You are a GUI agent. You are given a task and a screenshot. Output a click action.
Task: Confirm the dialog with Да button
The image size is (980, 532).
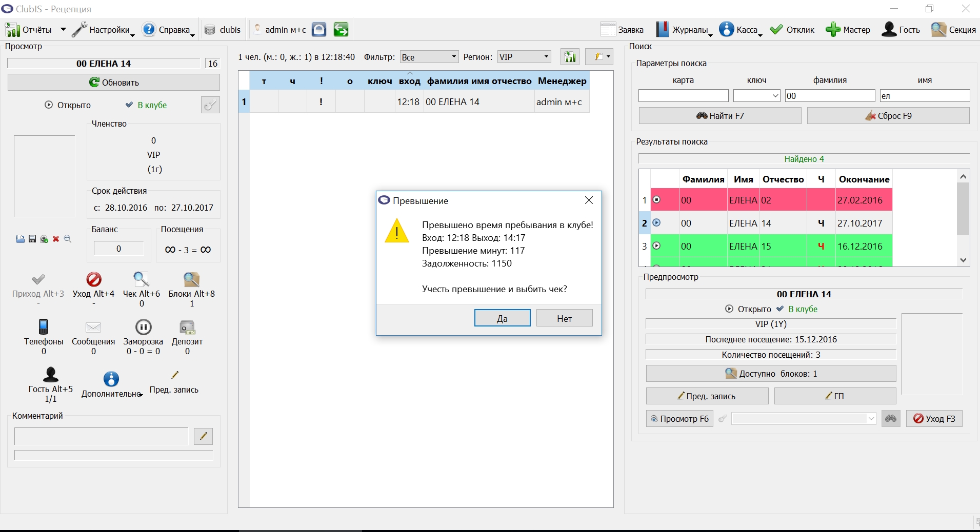click(503, 318)
